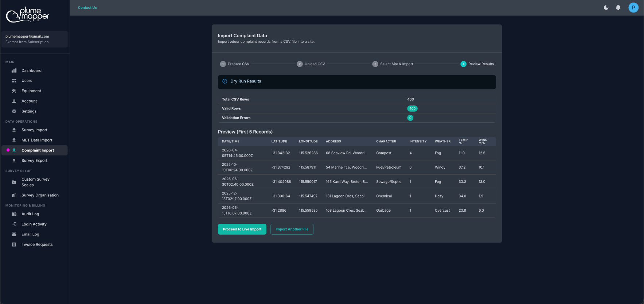This screenshot has width=644, height=304.
Task: Select the Sewage/Septic character cell
Action: coord(389,182)
